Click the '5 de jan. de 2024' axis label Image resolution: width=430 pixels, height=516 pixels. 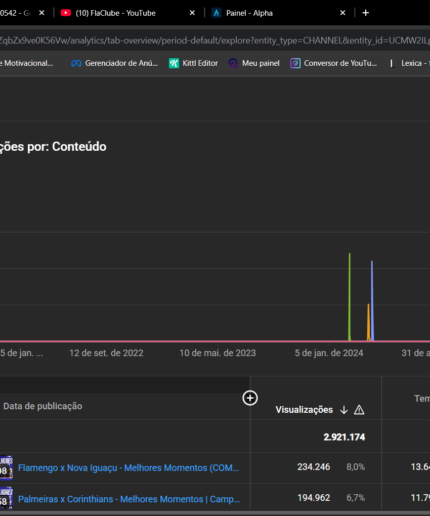pyautogui.click(x=329, y=353)
